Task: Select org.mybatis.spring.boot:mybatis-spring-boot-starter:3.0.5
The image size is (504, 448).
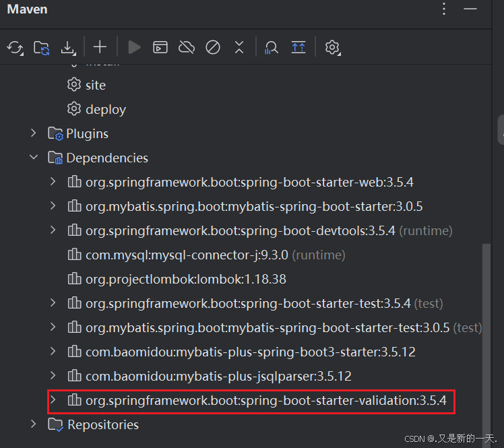Action: pos(254,207)
